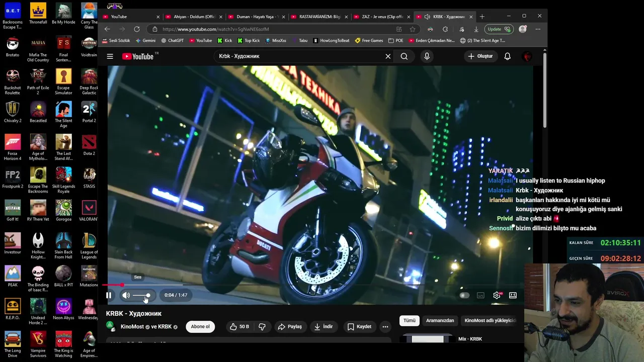Subscribe with the Abone ol button
The width and height of the screenshot is (644, 362).
click(x=200, y=327)
